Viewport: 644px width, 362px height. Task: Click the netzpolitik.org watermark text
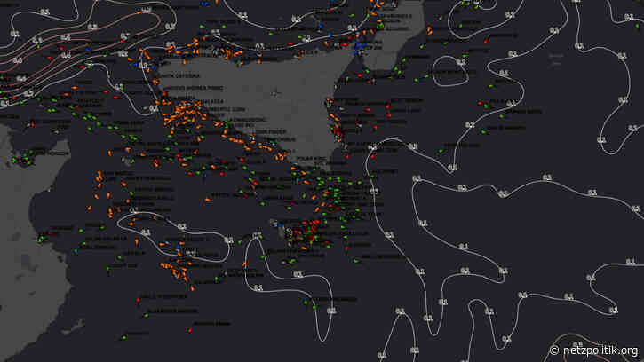pyautogui.click(x=598, y=350)
